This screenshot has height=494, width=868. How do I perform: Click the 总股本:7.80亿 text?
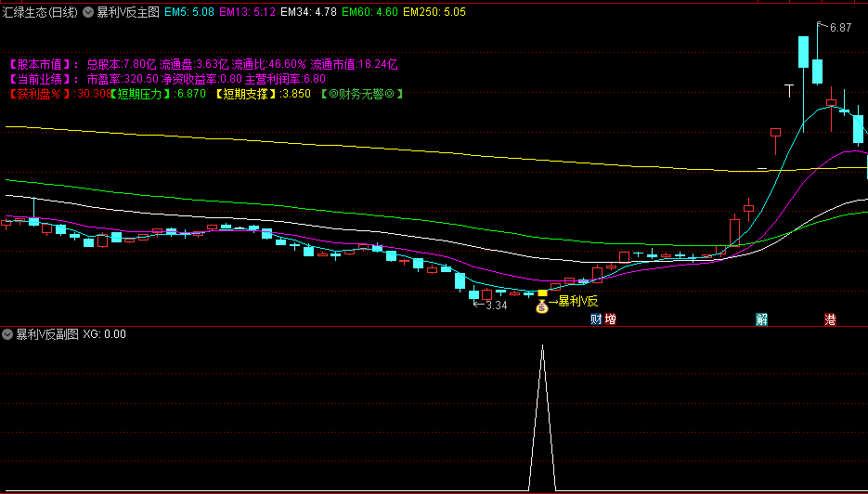122,64
